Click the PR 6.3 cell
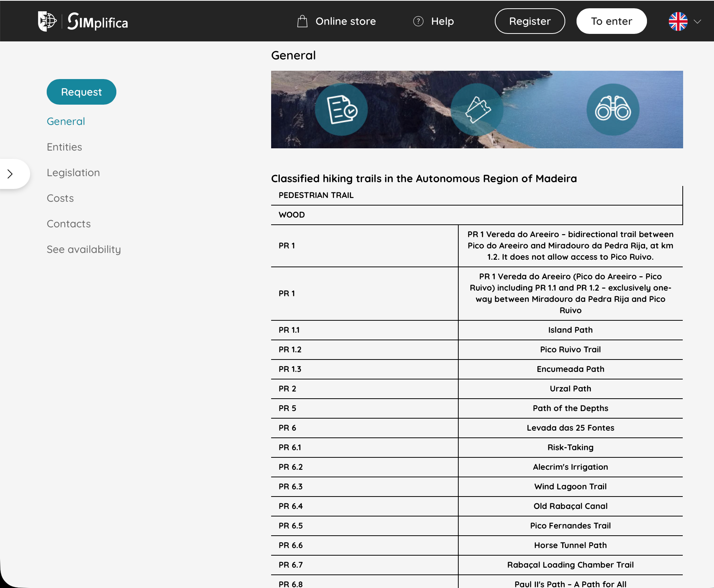This screenshot has width=714, height=588. 365,487
